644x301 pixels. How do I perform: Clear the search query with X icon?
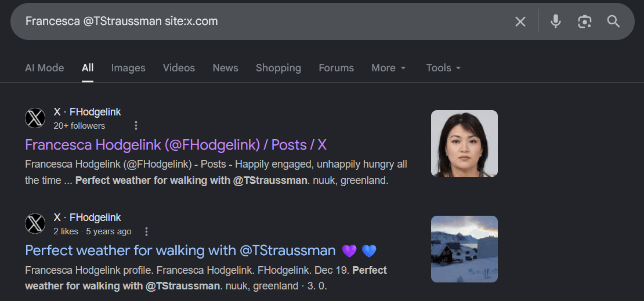(x=520, y=21)
